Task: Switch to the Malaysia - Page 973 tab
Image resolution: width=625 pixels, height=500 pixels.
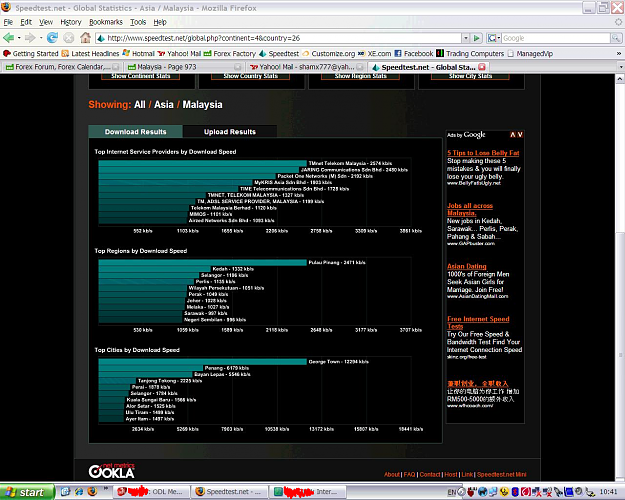Action: (x=183, y=67)
